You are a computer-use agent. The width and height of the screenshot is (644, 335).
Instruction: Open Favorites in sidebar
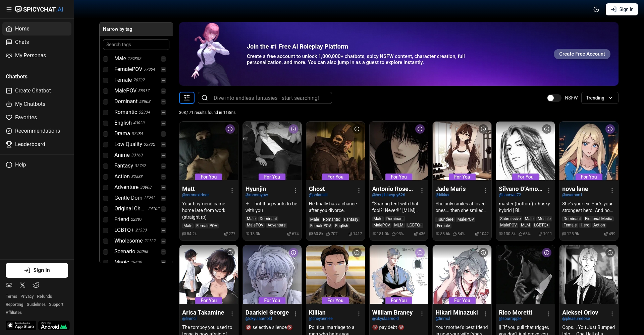37,118
